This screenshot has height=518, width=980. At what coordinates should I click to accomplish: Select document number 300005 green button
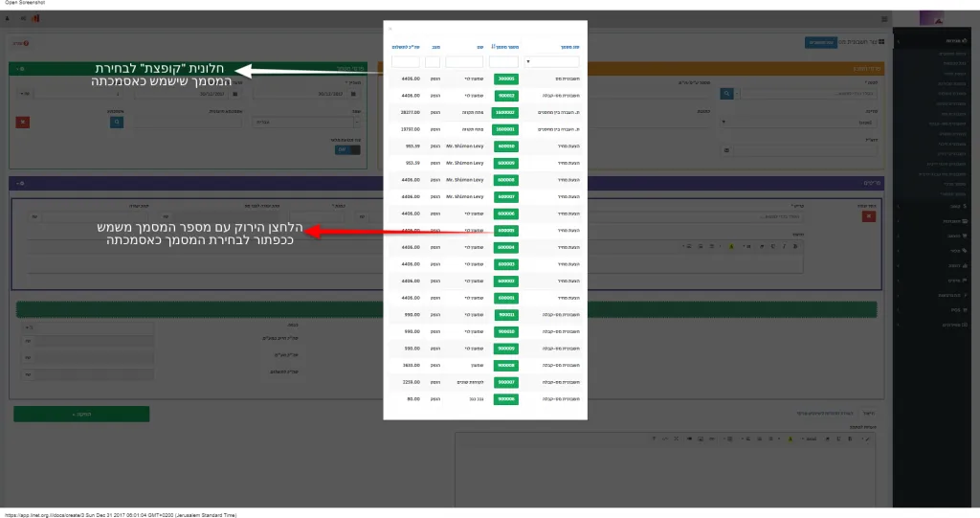pyautogui.click(x=505, y=79)
